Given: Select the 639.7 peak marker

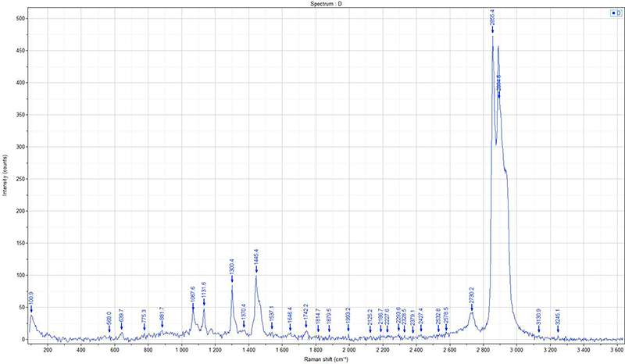Looking at the screenshot, I should pyautogui.click(x=121, y=328).
